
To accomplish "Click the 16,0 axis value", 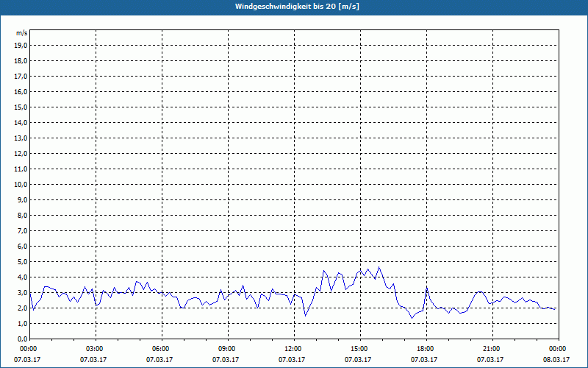I will click(x=21, y=91).
